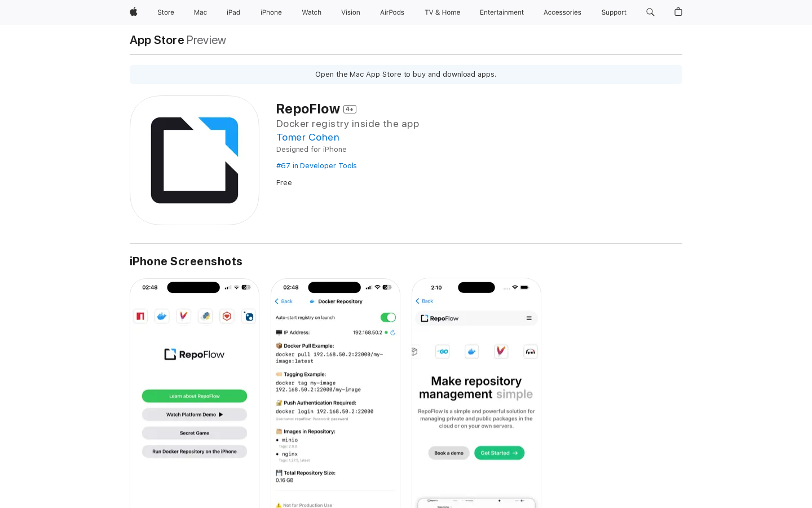This screenshot has width=812, height=508.
Task: Click the "Total Repository Size:" label
Action: click(310, 473)
